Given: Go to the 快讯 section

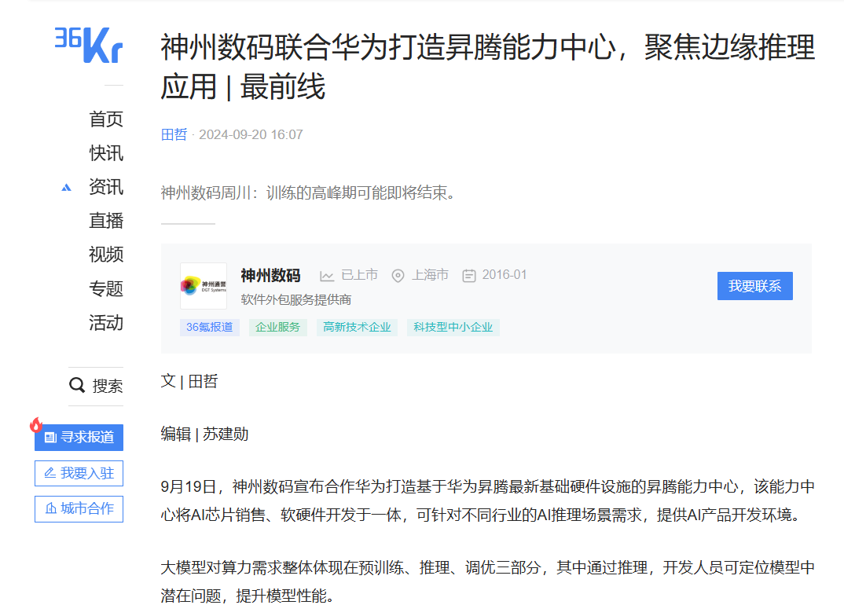Looking at the screenshot, I should point(106,153).
